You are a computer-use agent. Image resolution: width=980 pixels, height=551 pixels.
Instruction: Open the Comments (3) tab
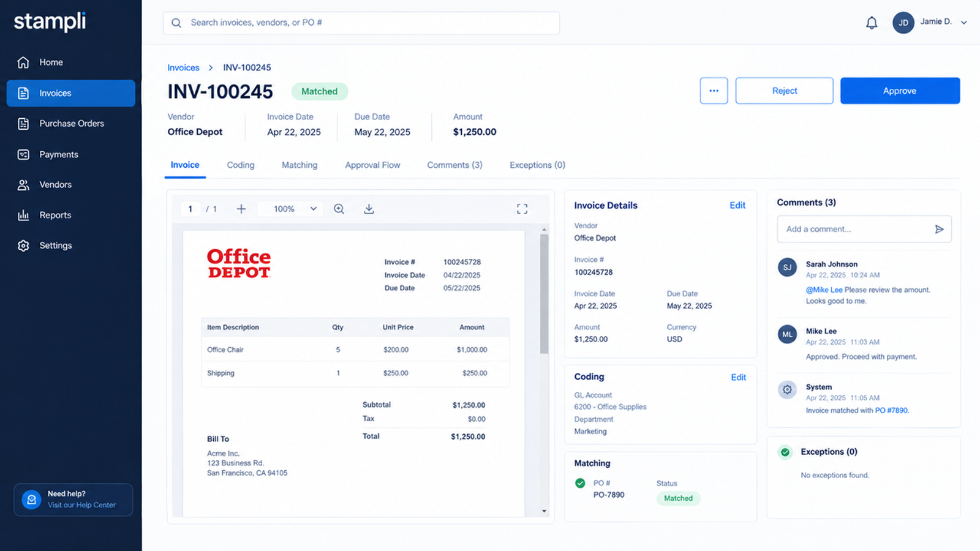coord(454,165)
